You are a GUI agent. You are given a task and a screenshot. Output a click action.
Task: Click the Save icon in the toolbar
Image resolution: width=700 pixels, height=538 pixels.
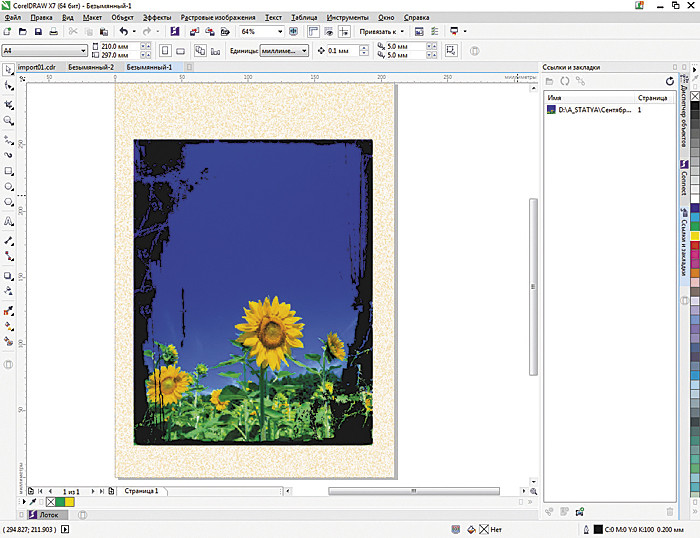pos(38,32)
